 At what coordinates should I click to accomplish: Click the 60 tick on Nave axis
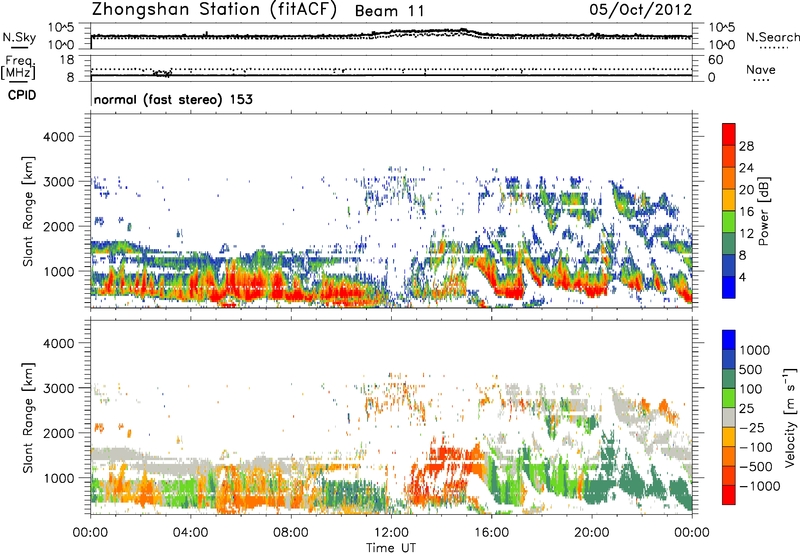(715, 60)
